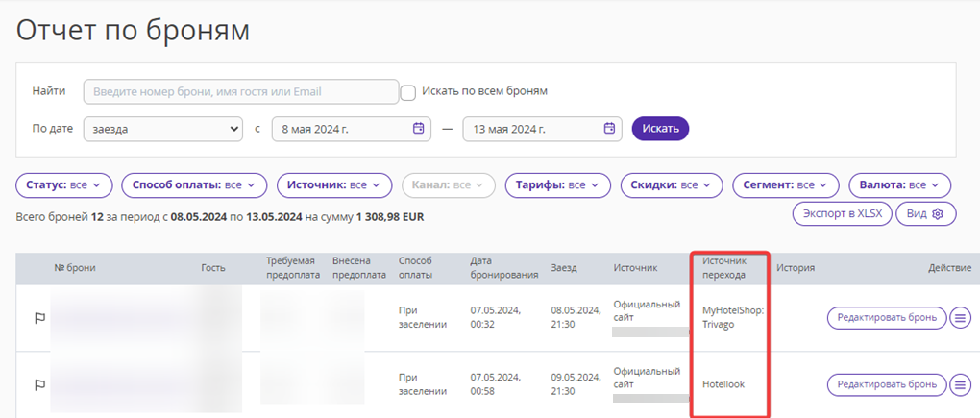Screen dimensions: 980x418
Task: Tick the Искать по всем броням checkbox
Action: pyautogui.click(x=408, y=92)
